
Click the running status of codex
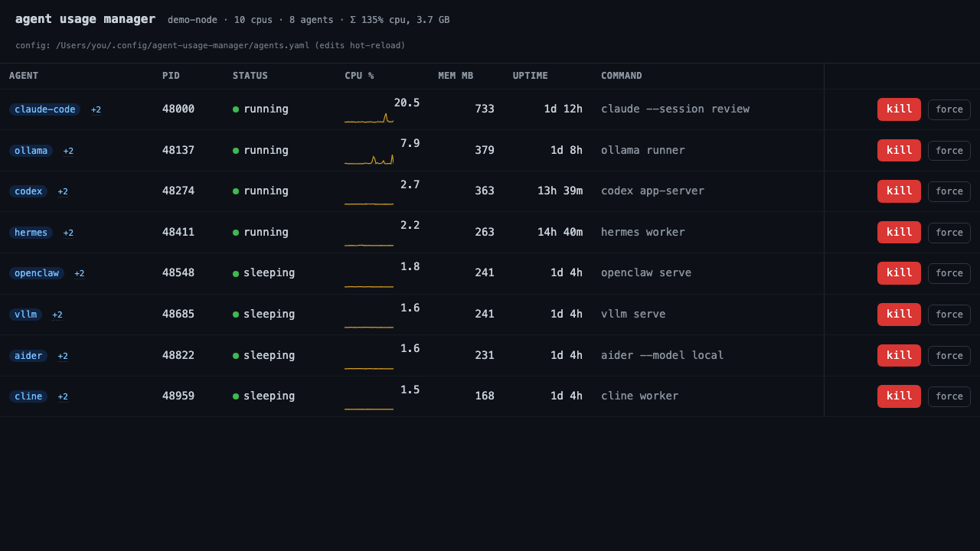click(261, 191)
